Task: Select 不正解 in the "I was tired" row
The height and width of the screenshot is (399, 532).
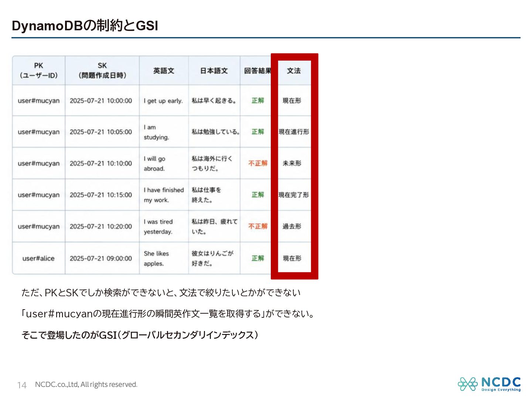Action: click(258, 226)
